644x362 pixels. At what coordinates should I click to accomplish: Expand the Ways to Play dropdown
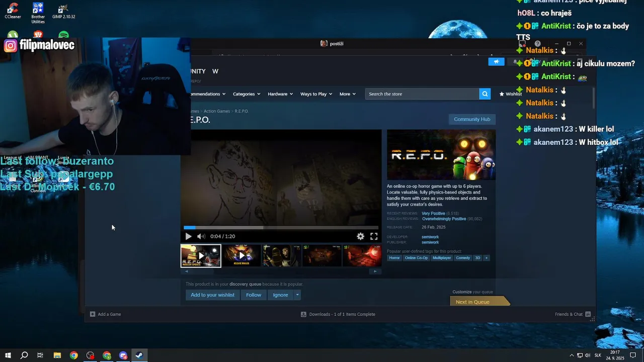(x=316, y=94)
